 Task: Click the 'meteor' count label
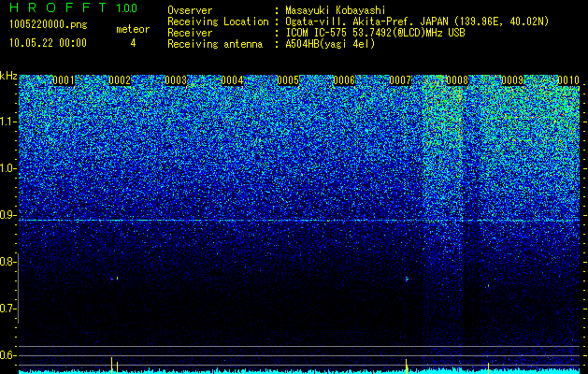(133, 29)
